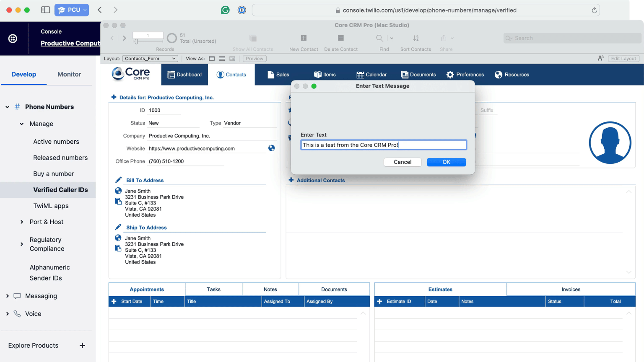644x362 pixels.
Task: Open website via globe icon beside URL
Action: 272,148
